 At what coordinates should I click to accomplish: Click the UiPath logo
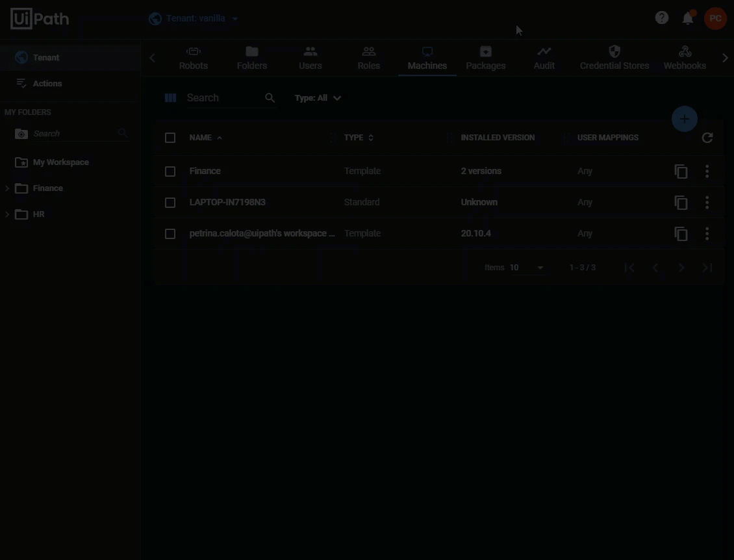(40, 19)
